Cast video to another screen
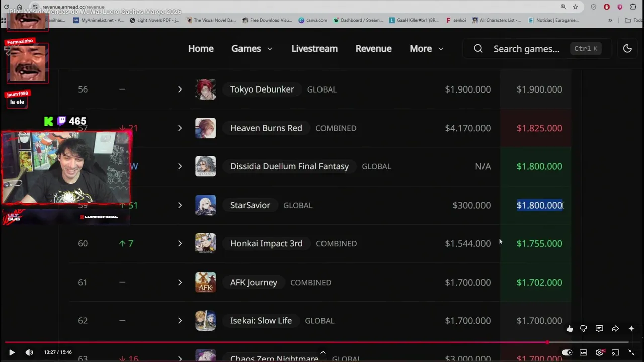The height and width of the screenshot is (362, 644). coord(615,352)
